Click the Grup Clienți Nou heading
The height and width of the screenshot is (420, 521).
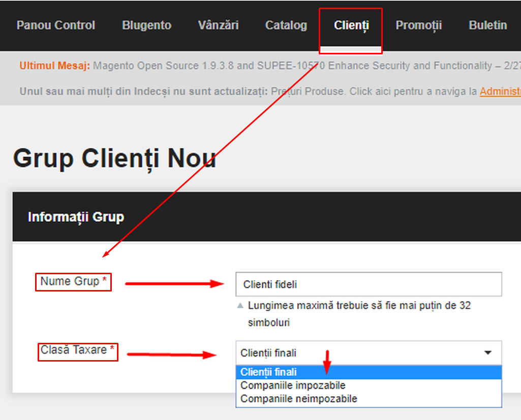(115, 158)
